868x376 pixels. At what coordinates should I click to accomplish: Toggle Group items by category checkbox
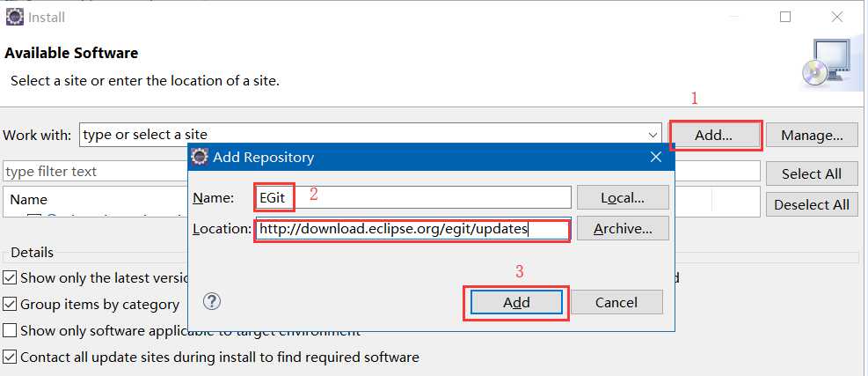pos(10,304)
